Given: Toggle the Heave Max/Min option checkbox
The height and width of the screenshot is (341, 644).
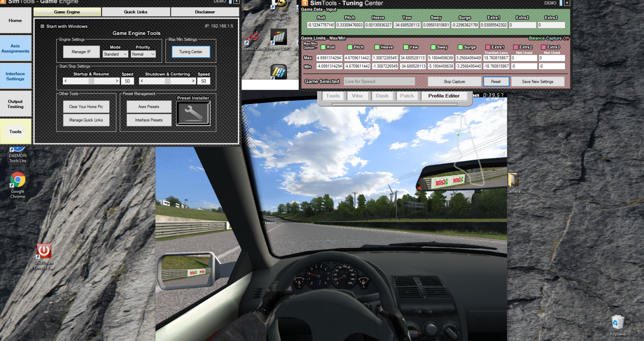Looking at the screenshot, I should 377,47.
